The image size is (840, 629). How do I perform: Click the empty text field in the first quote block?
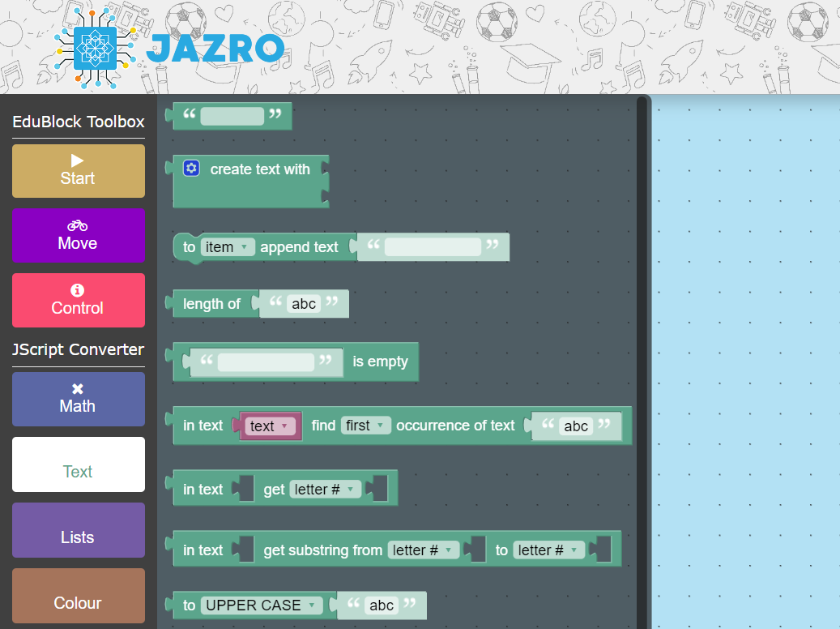[232, 116]
